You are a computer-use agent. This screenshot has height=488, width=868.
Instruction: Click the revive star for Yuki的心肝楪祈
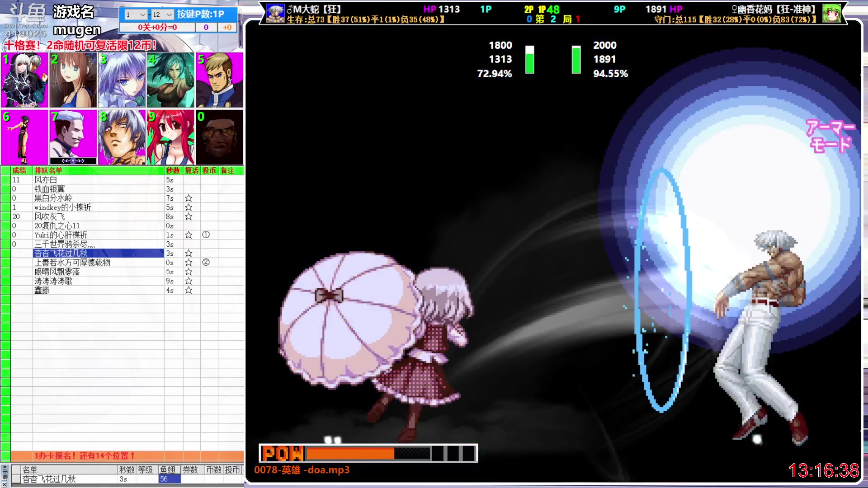click(x=189, y=235)
